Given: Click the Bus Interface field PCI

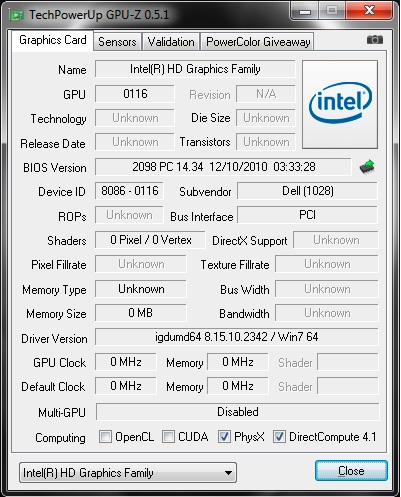Looking at the screenshot, I should tap(307, 215).
